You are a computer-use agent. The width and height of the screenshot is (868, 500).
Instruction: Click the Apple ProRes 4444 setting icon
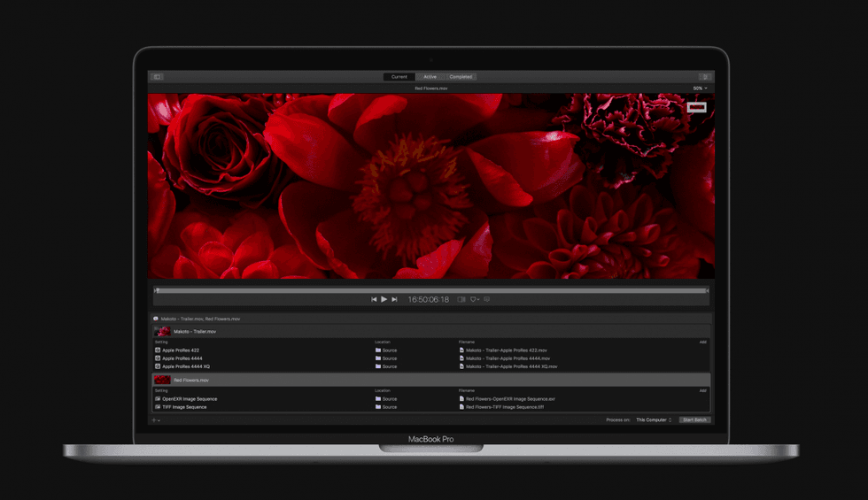(x=158, y=358)
